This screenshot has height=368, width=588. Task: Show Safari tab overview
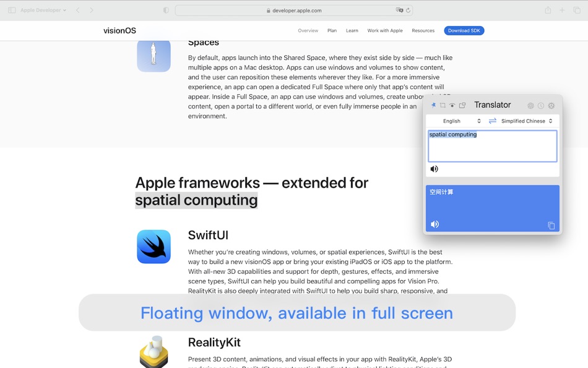tap(577, 10)
